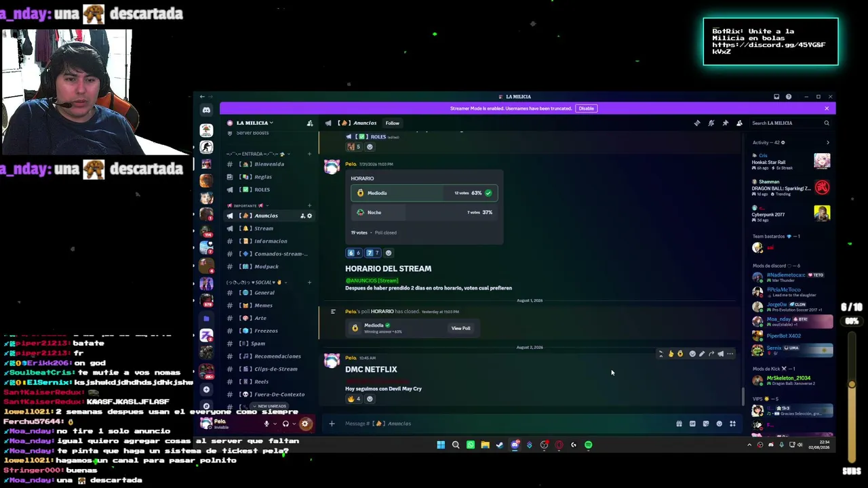Show hidden system tray icons chevron
The width and height of the screenshot is (868, 488).
coord(749,445)
